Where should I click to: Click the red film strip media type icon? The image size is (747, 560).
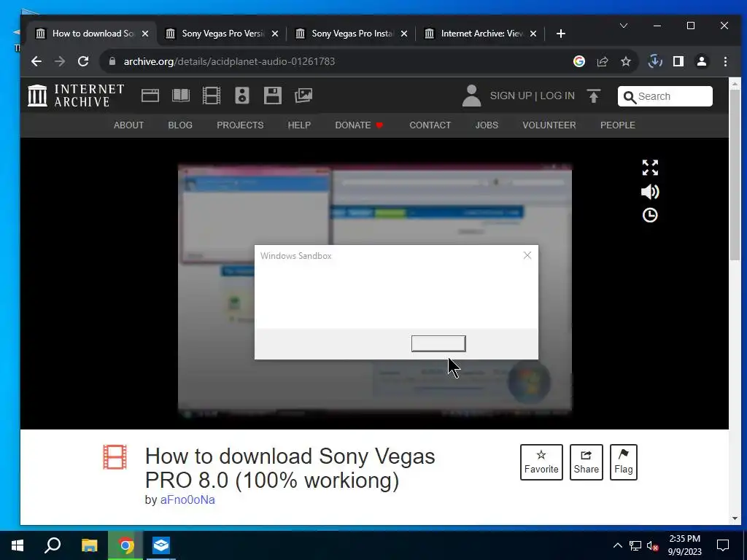tap(115, 457)
